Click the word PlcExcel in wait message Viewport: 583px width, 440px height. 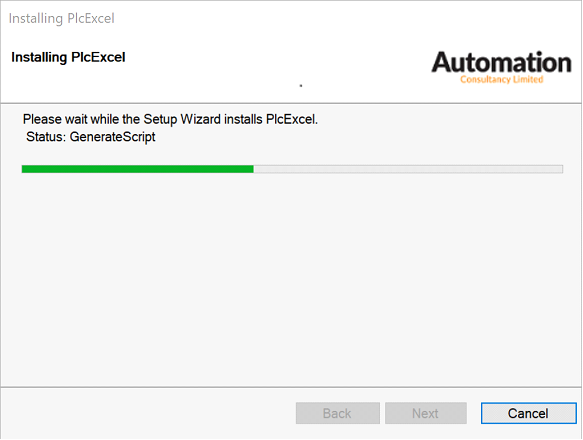tap(292, 119)
